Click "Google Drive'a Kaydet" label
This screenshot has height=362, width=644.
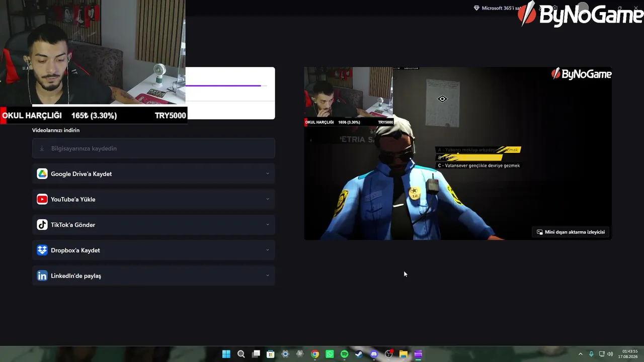point(81,174)
